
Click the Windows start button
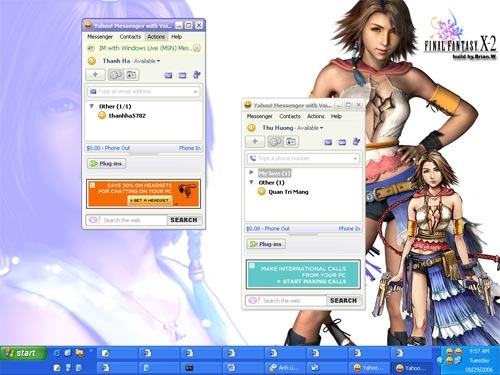click(23, 353)
